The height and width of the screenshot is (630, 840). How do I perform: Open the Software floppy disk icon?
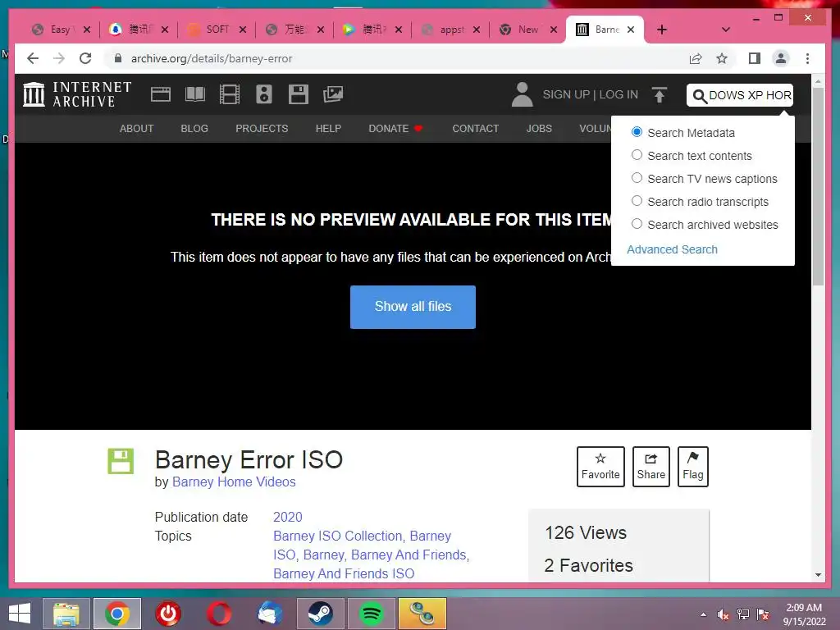pyautogui.click(x=299, y=95)
